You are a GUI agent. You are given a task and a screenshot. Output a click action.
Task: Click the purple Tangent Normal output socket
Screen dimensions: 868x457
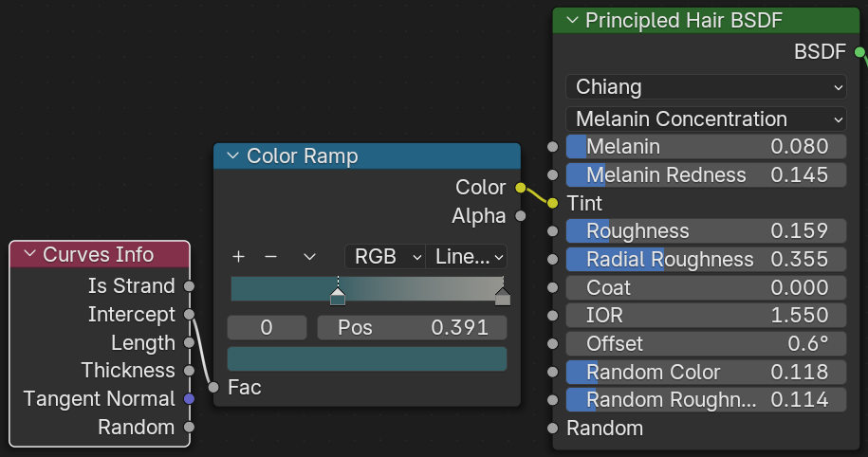pos(190,399)
